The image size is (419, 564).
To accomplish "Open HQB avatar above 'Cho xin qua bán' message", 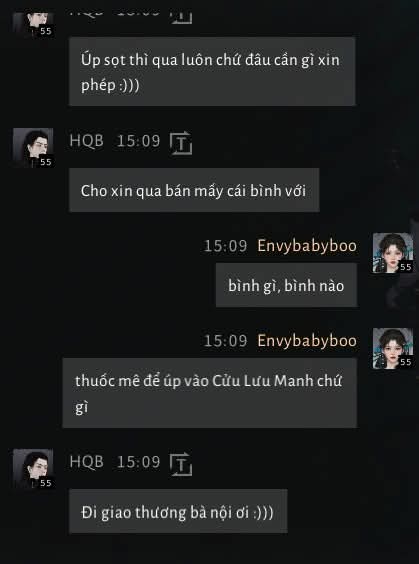I will [x=33, y=147].
